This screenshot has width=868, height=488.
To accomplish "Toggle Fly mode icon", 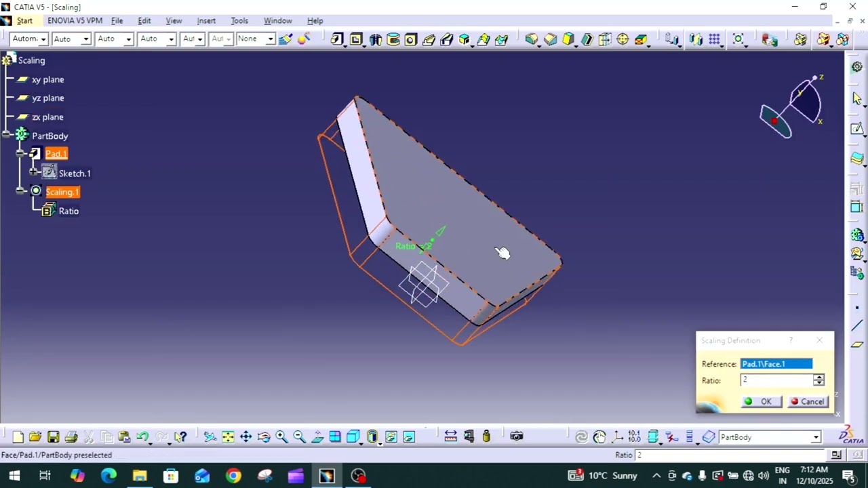I will pos(210,437).
